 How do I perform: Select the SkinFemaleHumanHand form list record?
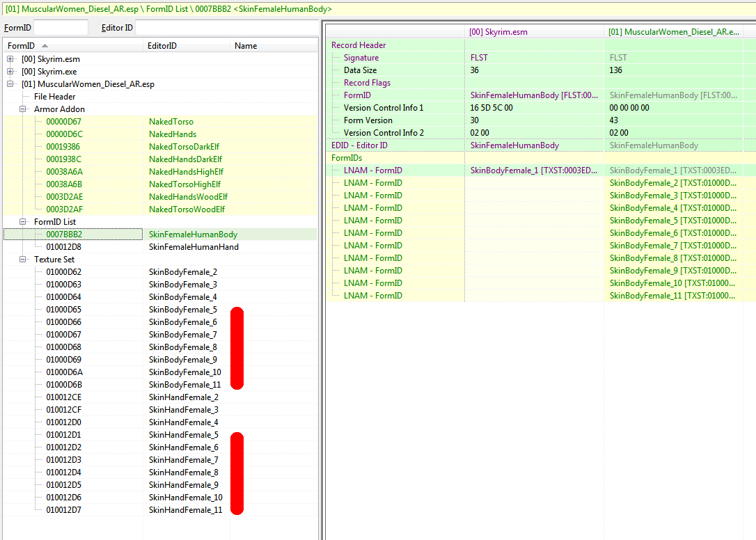point(193,247)
